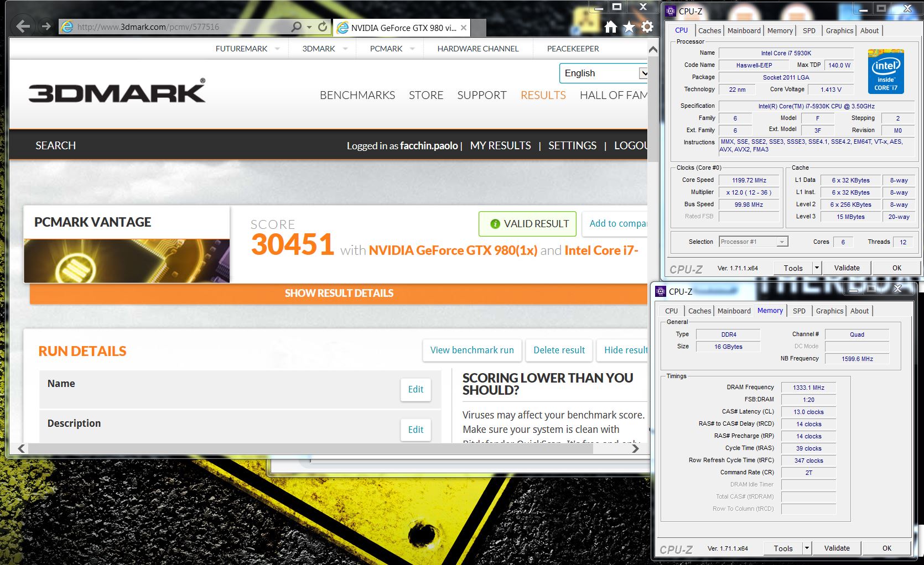Click the green info icon on Valid Result

[x=495, y=224]
